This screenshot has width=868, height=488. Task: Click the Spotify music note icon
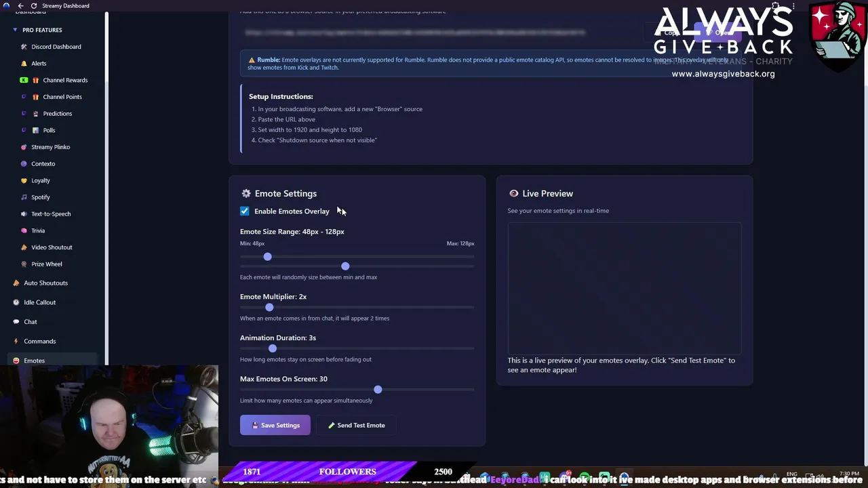[x=24, y=197]
